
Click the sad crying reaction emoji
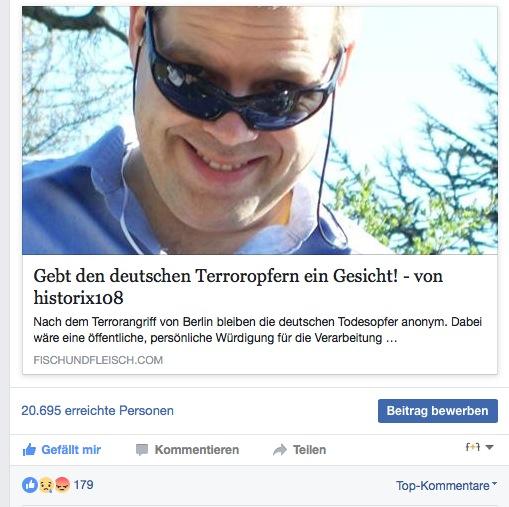[x=46, y=485]
